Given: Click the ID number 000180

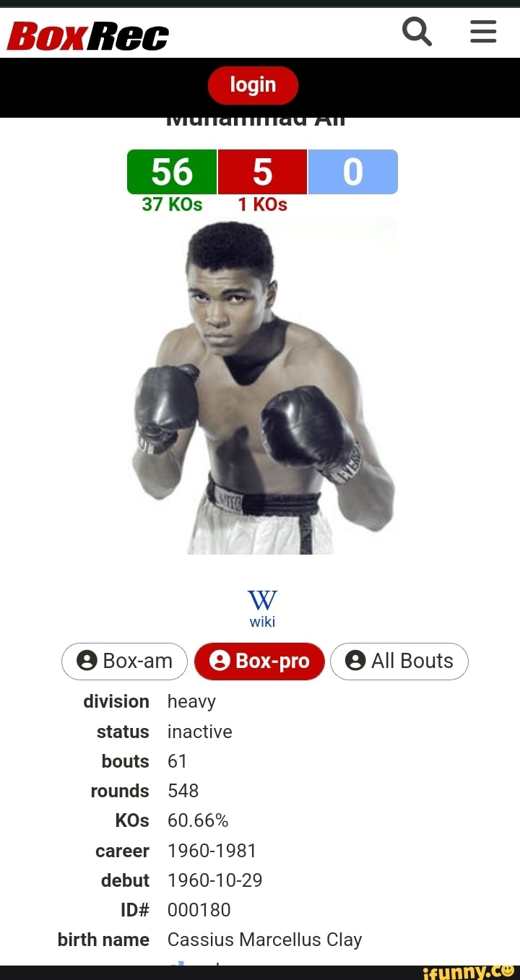Looking at the screenshot, I should (x=199, y=910).
